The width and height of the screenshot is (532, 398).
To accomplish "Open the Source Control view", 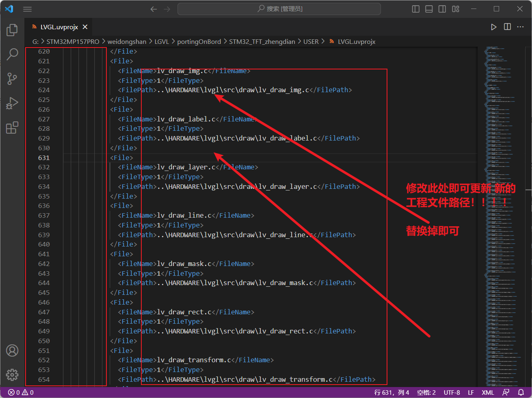I will [x=12, y=78].
